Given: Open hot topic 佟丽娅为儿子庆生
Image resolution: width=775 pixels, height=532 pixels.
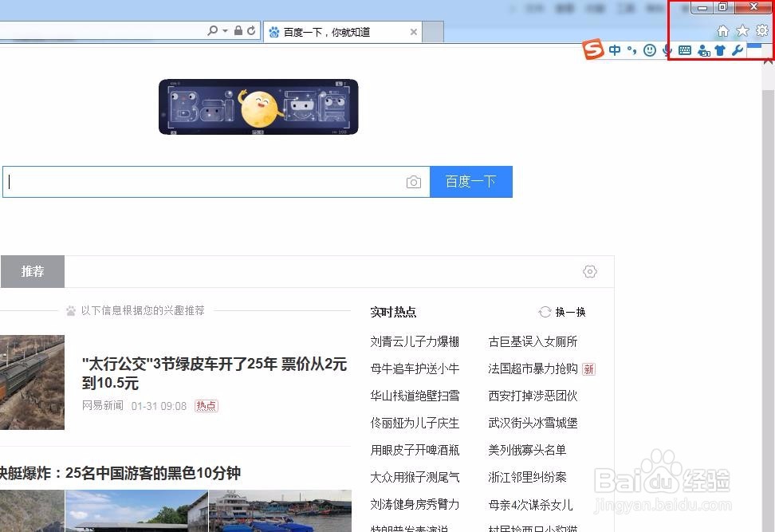Looking at the screenshot, I should [415, 423].
